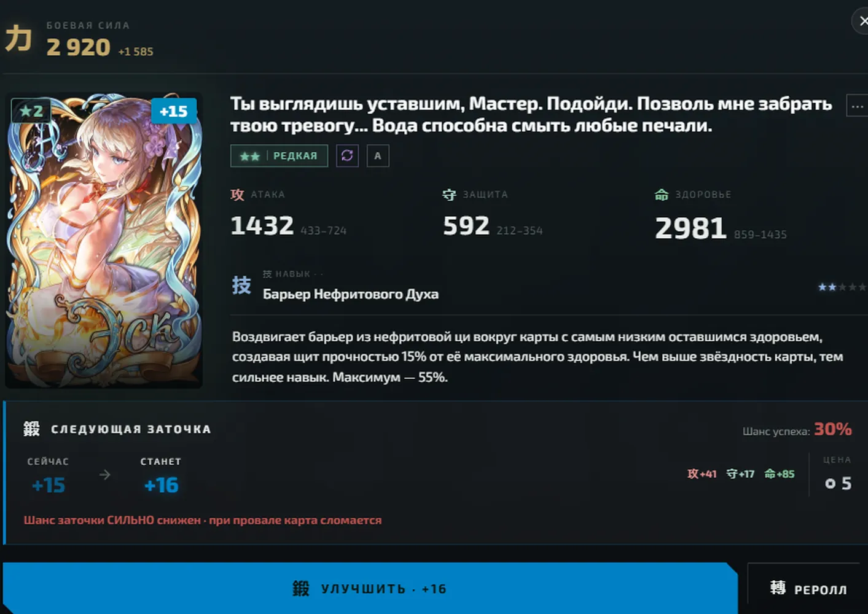Image resolution: width=868 pixels, height=614 pixels.
Task: Open the three-dots more options menu
Action: (x=857, y=106)
